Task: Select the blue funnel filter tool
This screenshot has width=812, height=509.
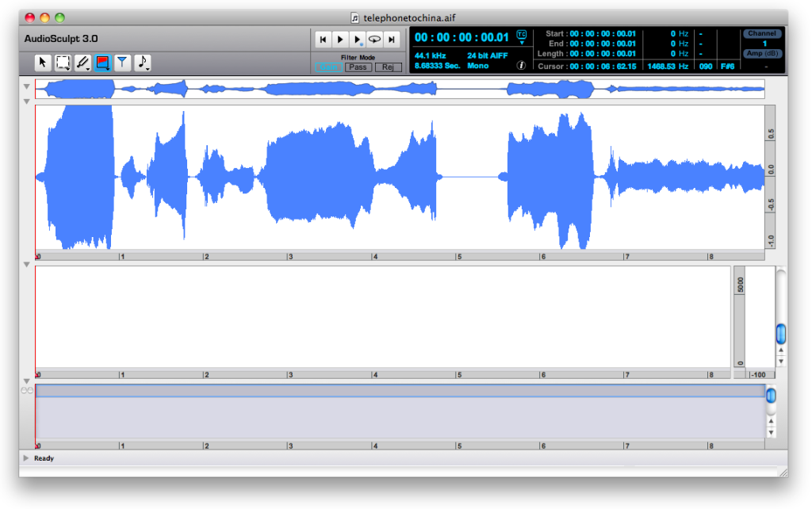Action: point(122,62)
